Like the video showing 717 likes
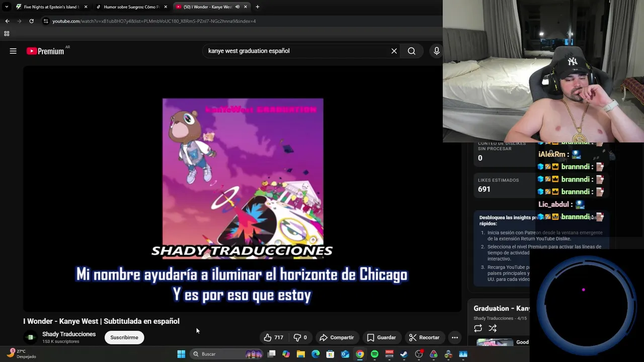This screenshot has height=362, width=644. 274,337
